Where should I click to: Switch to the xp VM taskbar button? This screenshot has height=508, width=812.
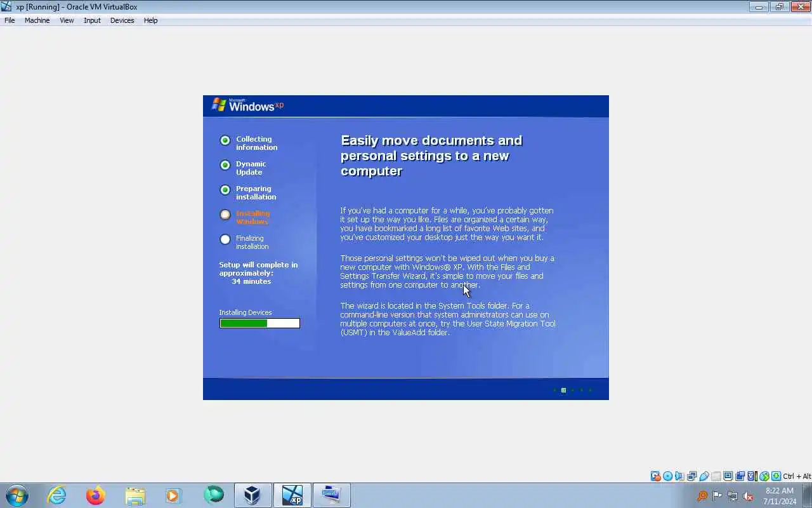292,495
